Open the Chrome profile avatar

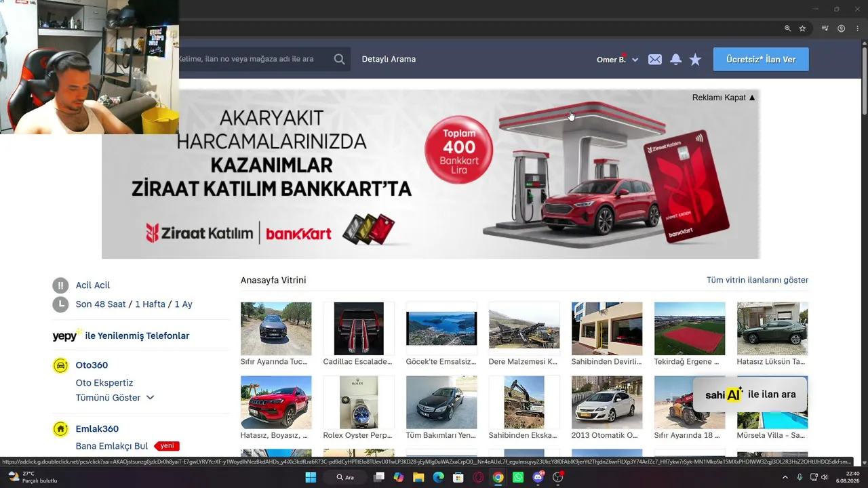click(x=842, y=28)
